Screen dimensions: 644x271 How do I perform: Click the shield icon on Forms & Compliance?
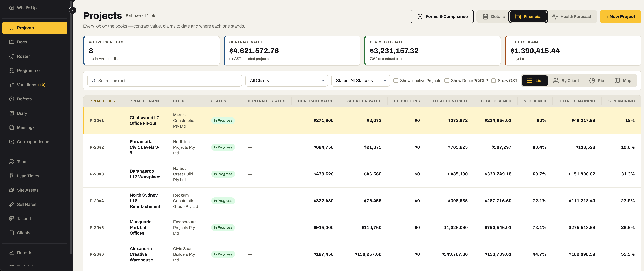[x=420, y=17]
